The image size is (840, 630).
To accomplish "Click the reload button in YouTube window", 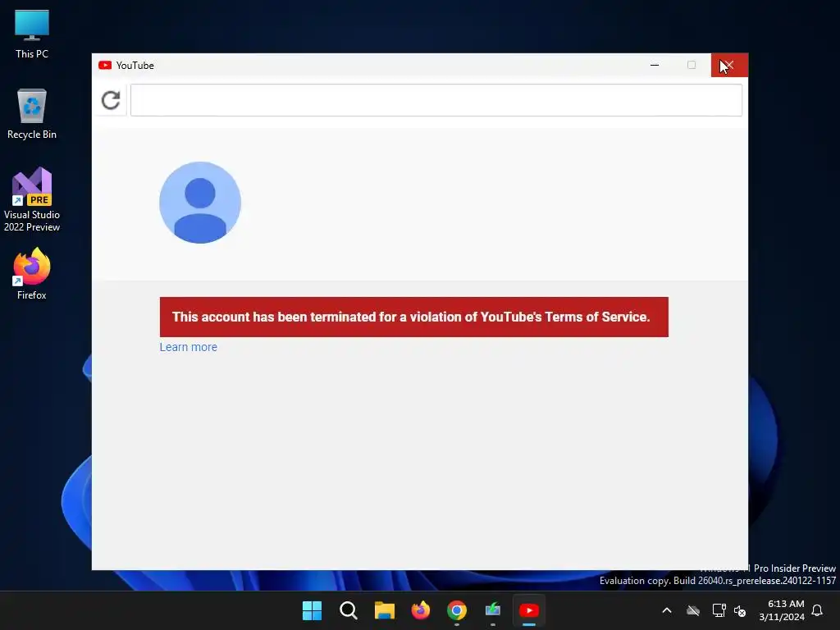I will coord(111,100).
